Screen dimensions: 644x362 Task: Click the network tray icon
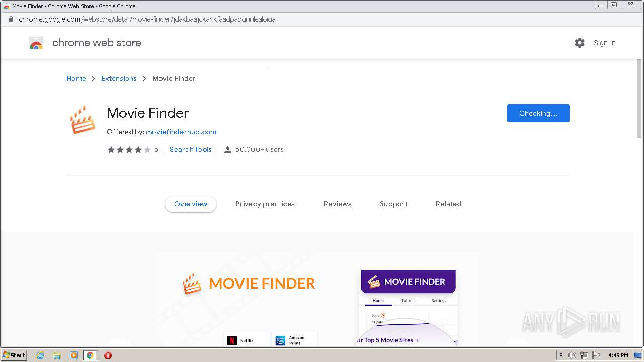tap(584, 355)
